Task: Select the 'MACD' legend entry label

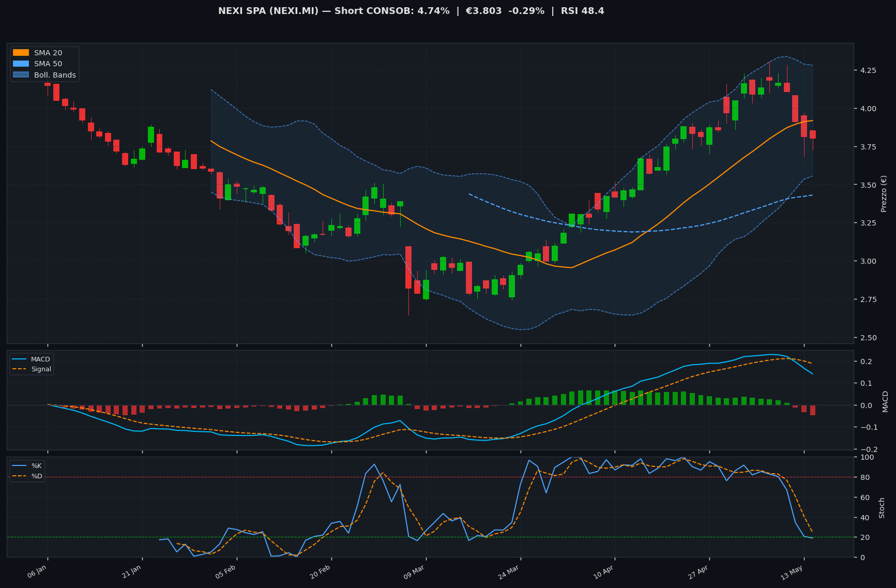Action: 40,359
